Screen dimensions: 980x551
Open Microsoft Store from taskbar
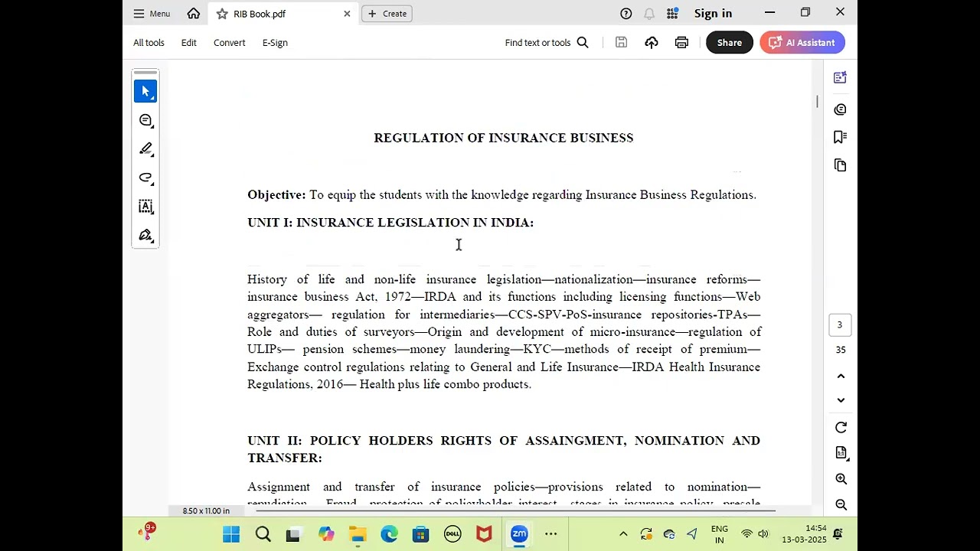(420, 534)
